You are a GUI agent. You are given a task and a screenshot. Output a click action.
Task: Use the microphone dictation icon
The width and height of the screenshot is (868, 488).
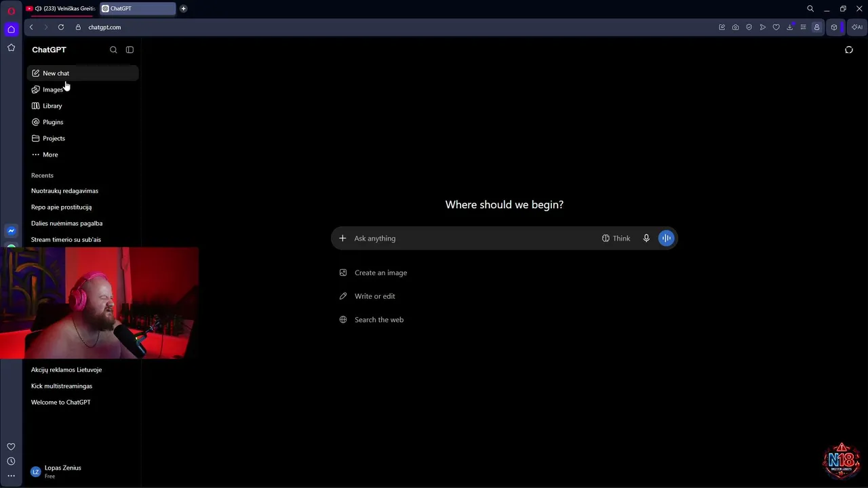646,238
